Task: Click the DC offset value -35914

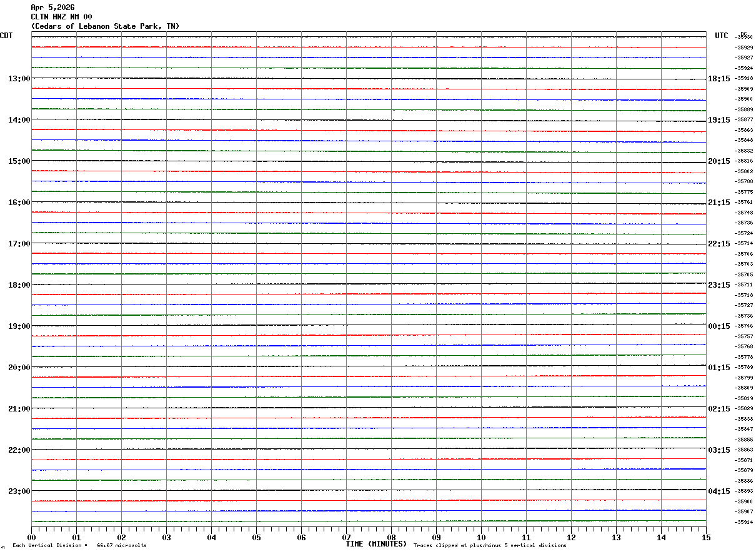Action: click(744, 522)
